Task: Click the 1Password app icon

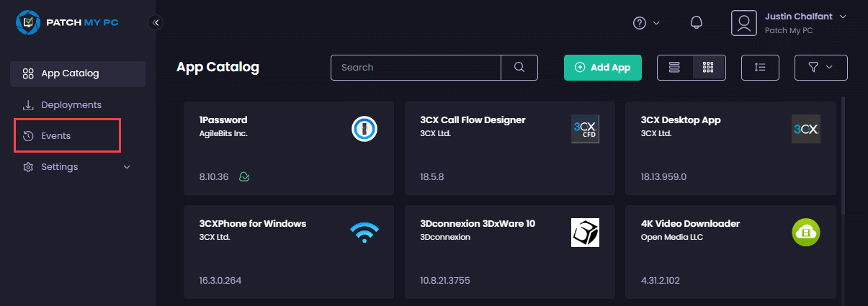Action: (x=364, y=129)
